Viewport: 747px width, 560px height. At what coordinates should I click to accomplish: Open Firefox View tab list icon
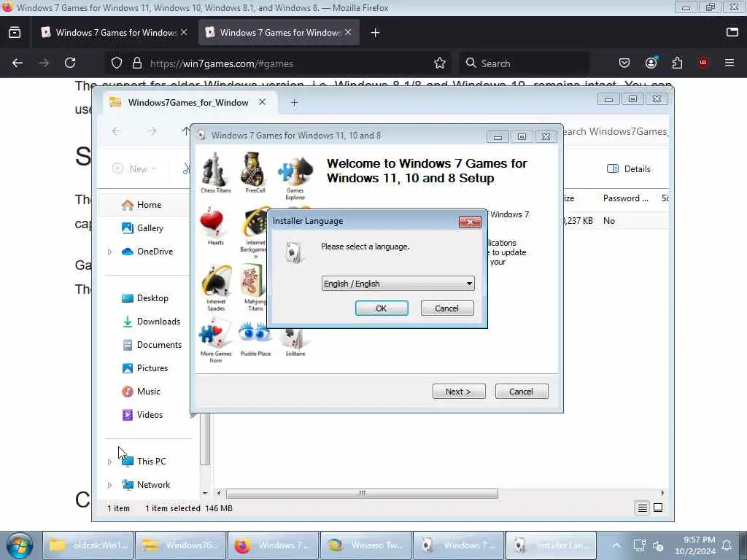(x=15, y=32)
